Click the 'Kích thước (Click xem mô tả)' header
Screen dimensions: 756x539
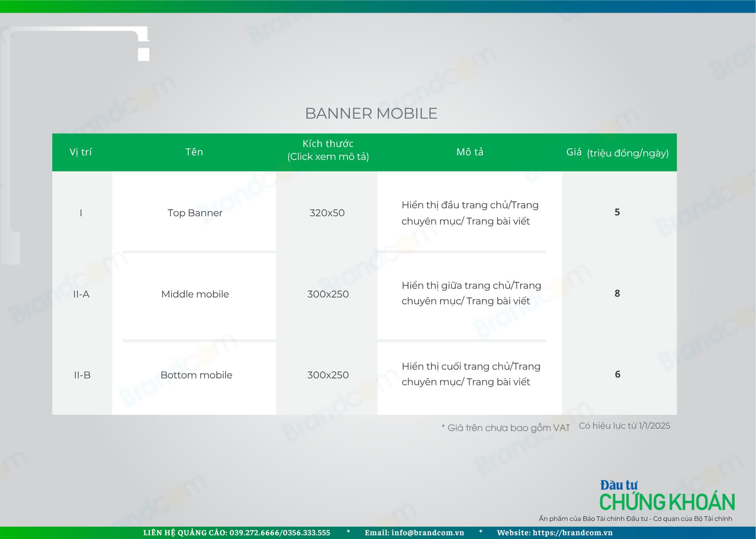tap(328, 150)
